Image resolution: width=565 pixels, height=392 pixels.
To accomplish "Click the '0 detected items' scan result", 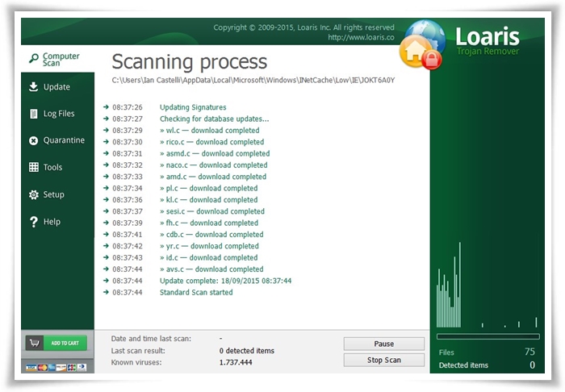I will click(x=247, y=351).
